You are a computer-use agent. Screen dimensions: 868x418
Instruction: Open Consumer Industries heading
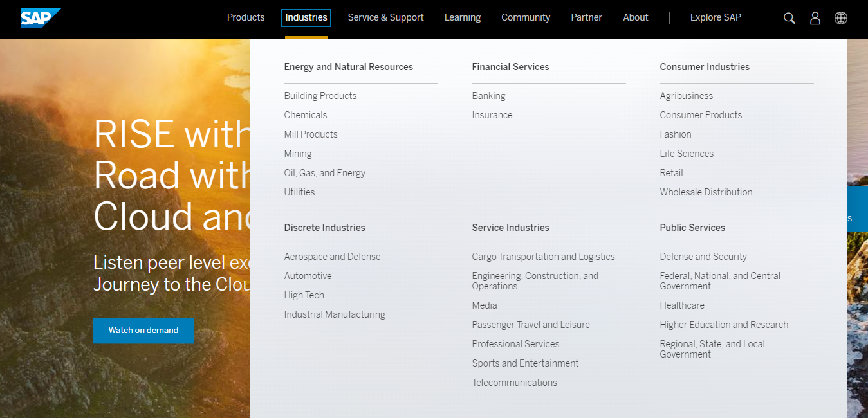(705, 67)
